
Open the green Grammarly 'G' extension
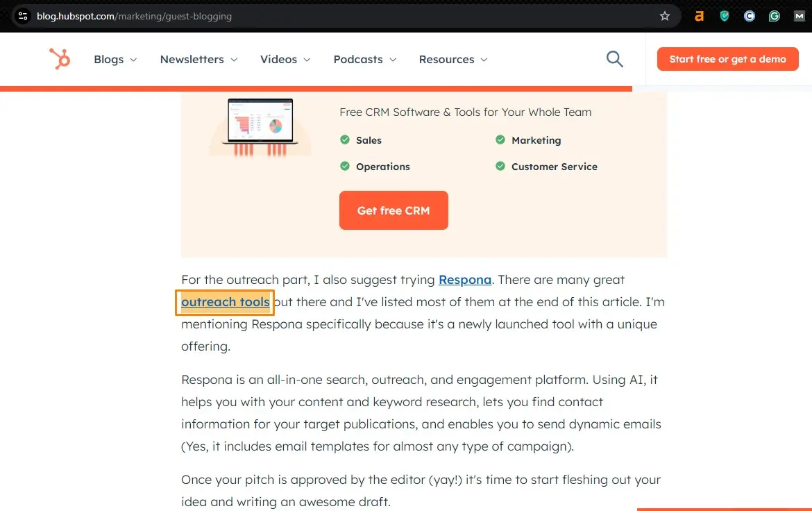[x=774, y=16]
